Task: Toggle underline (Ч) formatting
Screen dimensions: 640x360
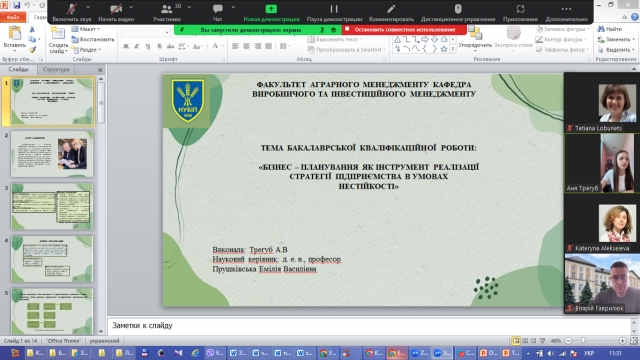Action: (148, 46)
